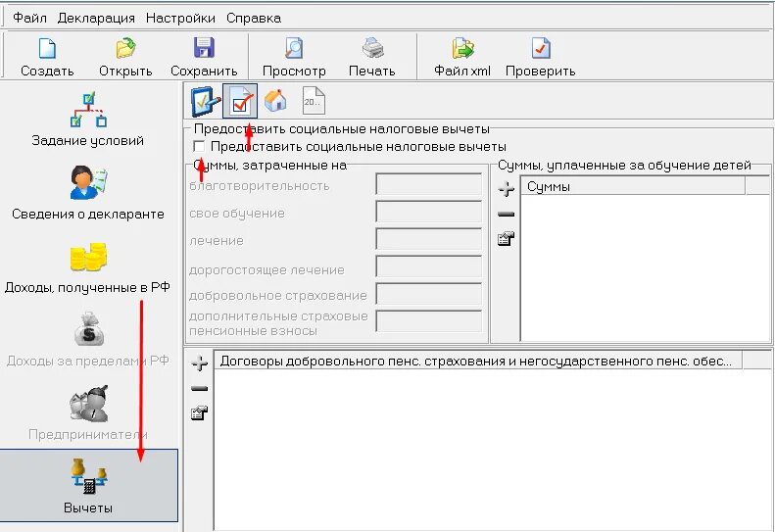Run Проверить check icon

click(x=540, y=48)
